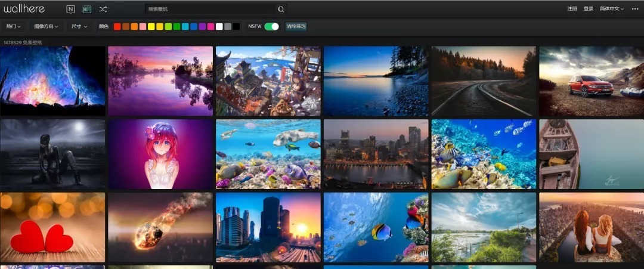Select the HOT wallpapers icon
Image resolution: width=644 pixels, height=269 pixels.
[x=86, y=9]
